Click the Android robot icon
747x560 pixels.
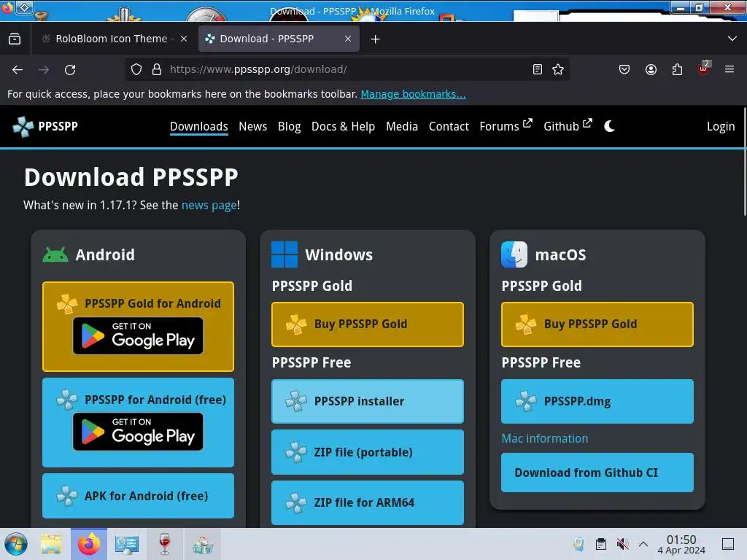tap(55, 254)
